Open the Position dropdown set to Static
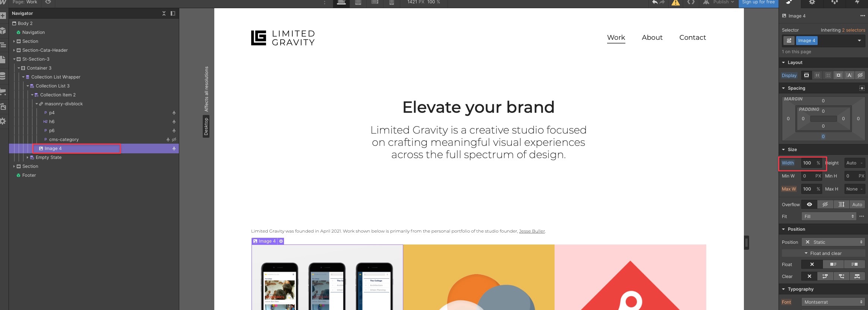868x310 pixels. [x=833, y=242]
